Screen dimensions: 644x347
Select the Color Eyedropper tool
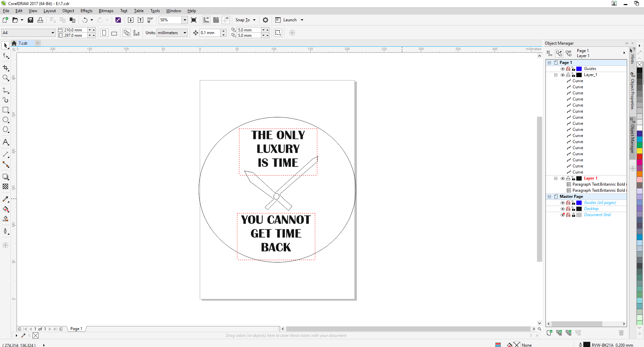(x=5, y=199)
